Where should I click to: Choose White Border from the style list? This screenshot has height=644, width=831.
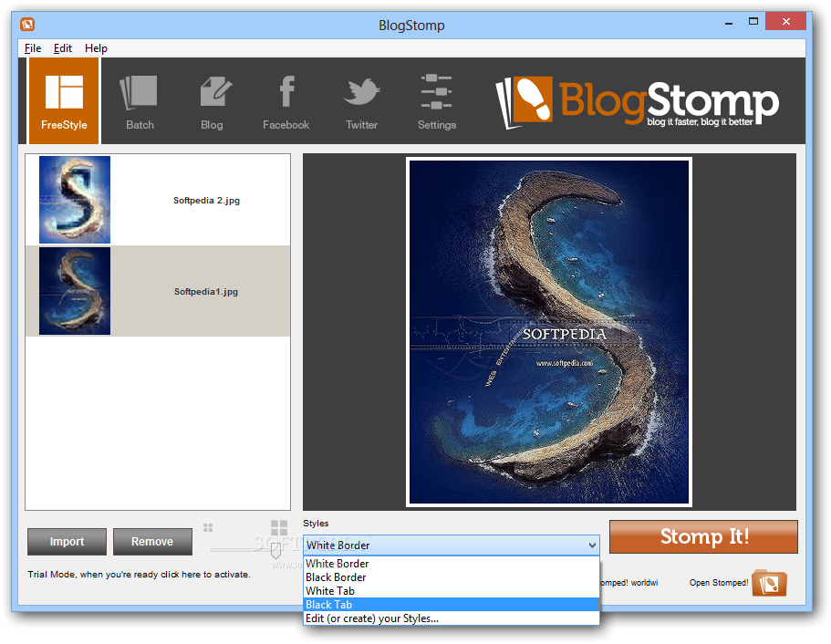(452, 564)
